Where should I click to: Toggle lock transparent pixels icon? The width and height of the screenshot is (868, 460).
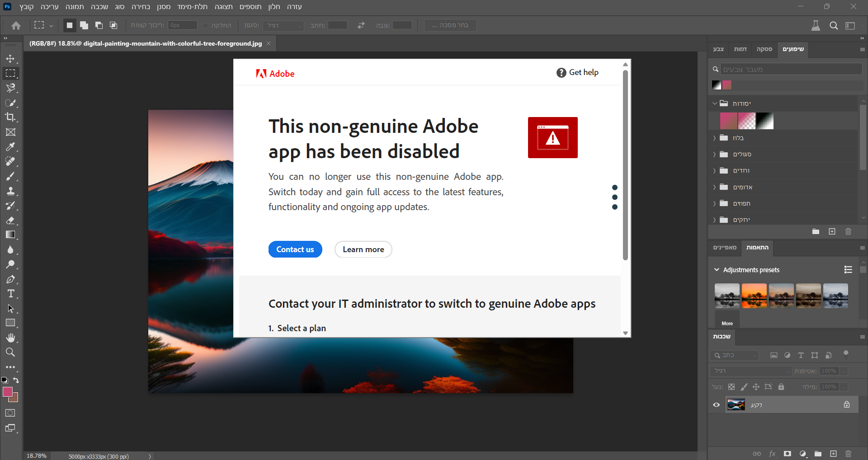point(731,387)
